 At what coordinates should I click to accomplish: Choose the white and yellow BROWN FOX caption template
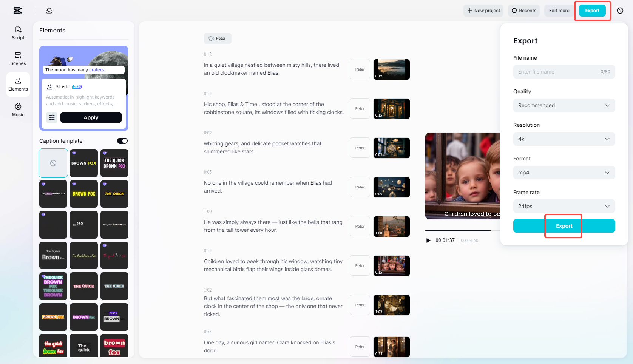pyautogui.click(x=84, y=163)
